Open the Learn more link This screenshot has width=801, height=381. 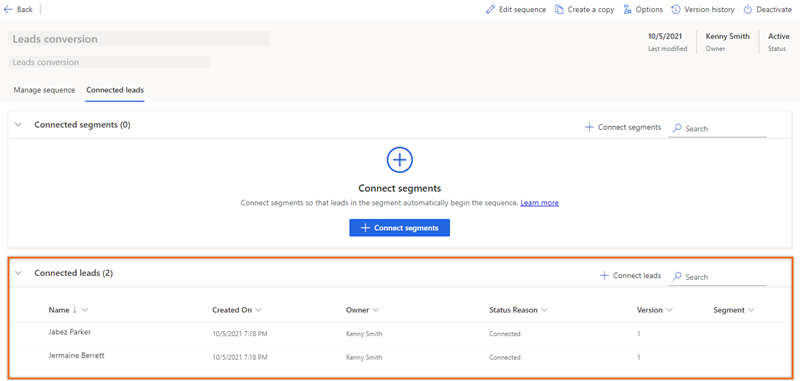coord(539,203)
